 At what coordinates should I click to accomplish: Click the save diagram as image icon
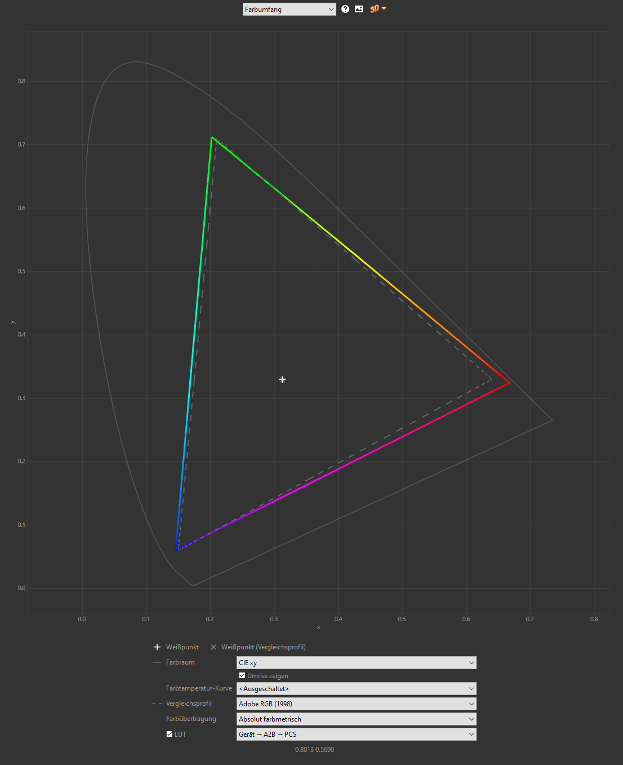[x=359, y=9]
